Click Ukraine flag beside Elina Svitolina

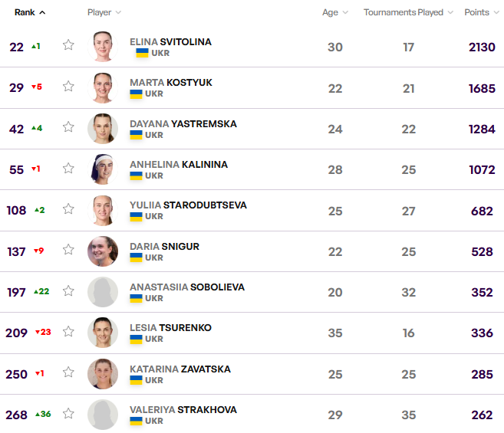coord(142,53)
